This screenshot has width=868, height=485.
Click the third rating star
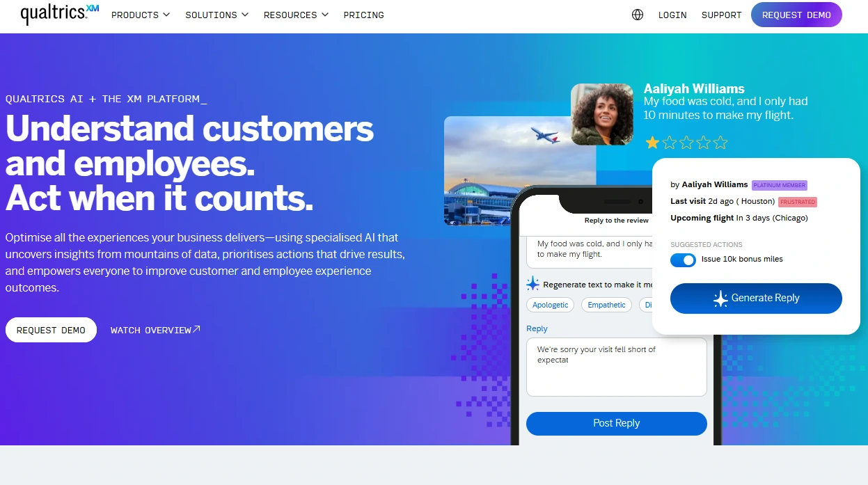point(686,143)
